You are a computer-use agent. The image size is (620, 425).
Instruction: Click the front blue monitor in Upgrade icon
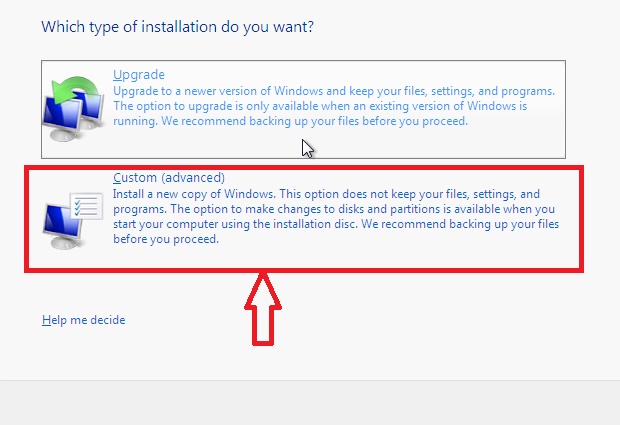[x=62, y=120]
